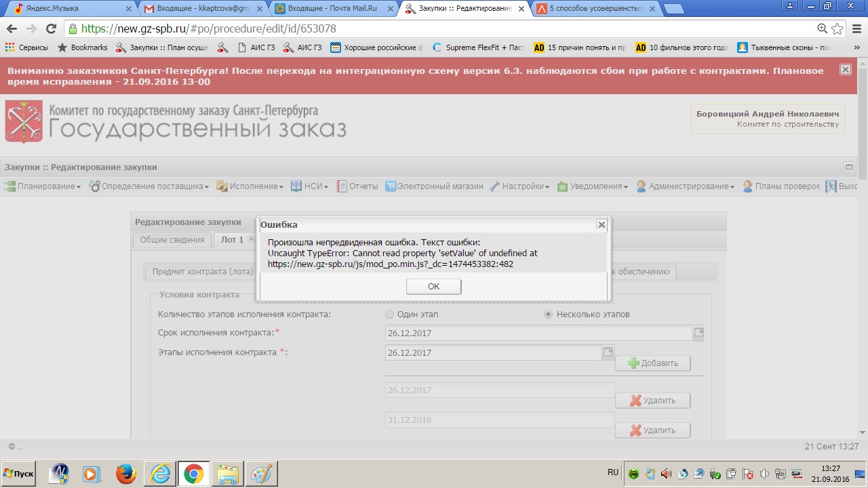868x488 pixels.
Task: Open Internet Explorer from the taskbar
Action: [x=161, y=474]
